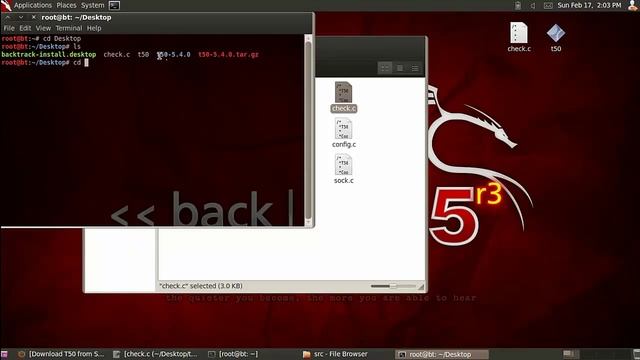Click the terminal command prompt line

coord(44,62)
